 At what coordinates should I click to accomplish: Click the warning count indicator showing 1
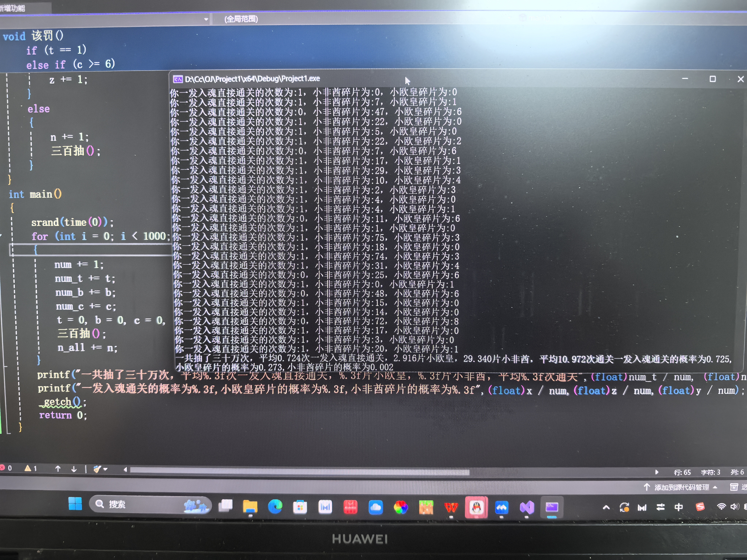pos(30,468)
